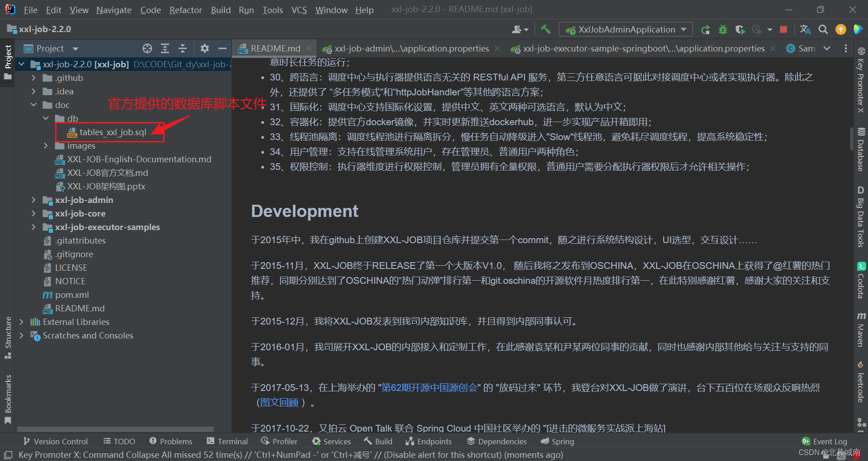Open Key Promoter X panel
This screenshot has width=868, height=461.
[x=861, y=80]
